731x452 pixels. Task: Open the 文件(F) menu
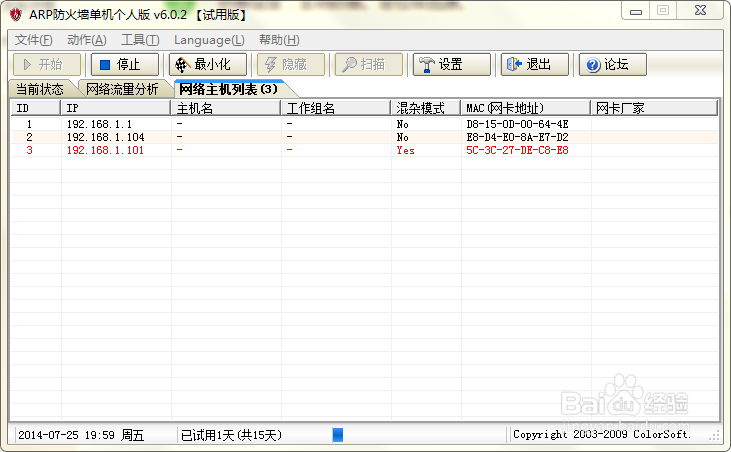pos(34,40)
